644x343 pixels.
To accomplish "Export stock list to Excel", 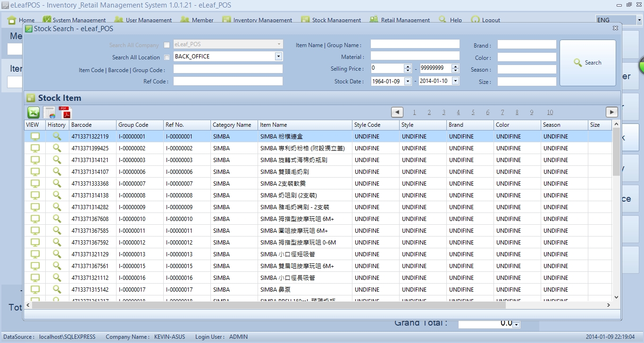I will pyautogui.click(x=33, y=113).
